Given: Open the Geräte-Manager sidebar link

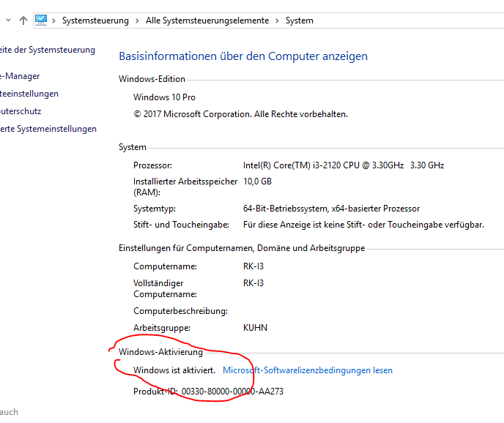Looking at the screenshot, I should [20, 76].
